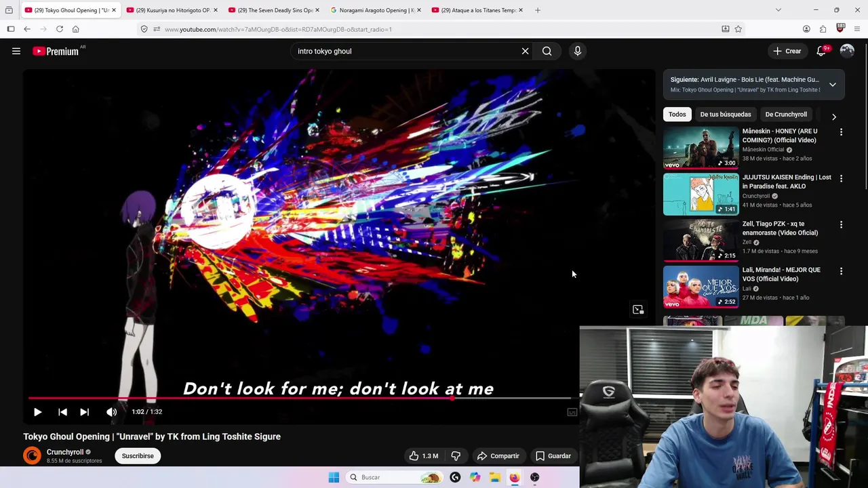Start voice search with the microphone

[577, 51]
